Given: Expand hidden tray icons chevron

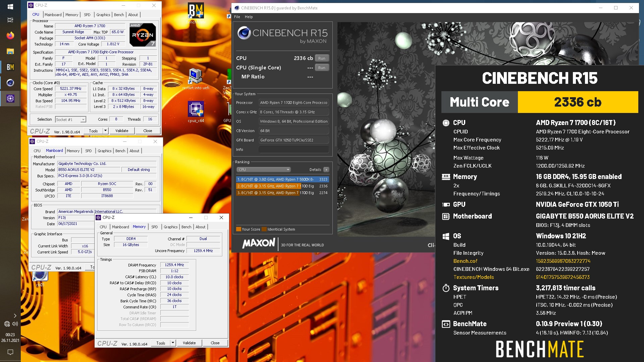Looking at the screenshot, I should [15, 315].
